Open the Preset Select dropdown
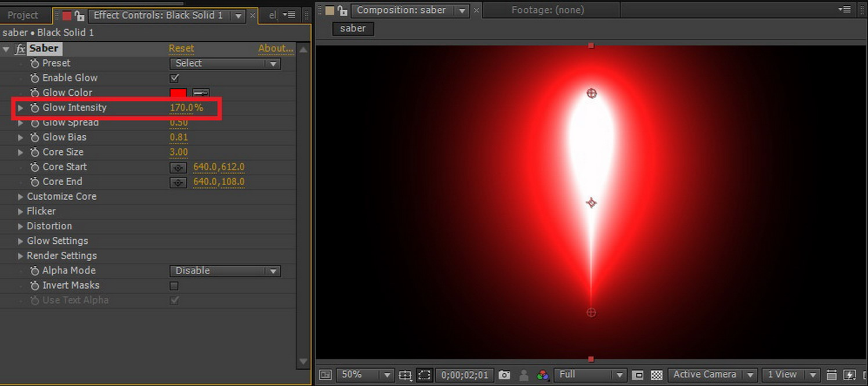 (x=225, y=63)
